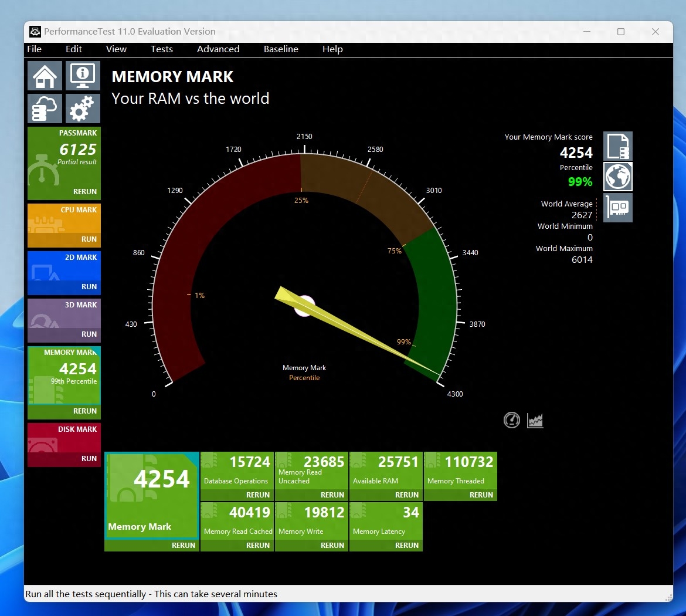Open the Tests menu

pos(162,49)
